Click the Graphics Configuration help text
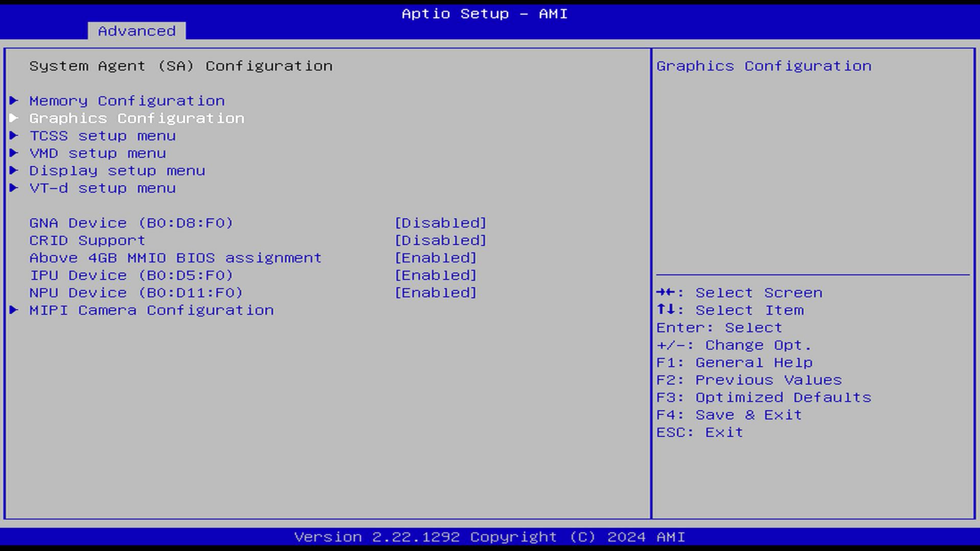This screenshot has width=980, height=551. (x=763, y=65)
